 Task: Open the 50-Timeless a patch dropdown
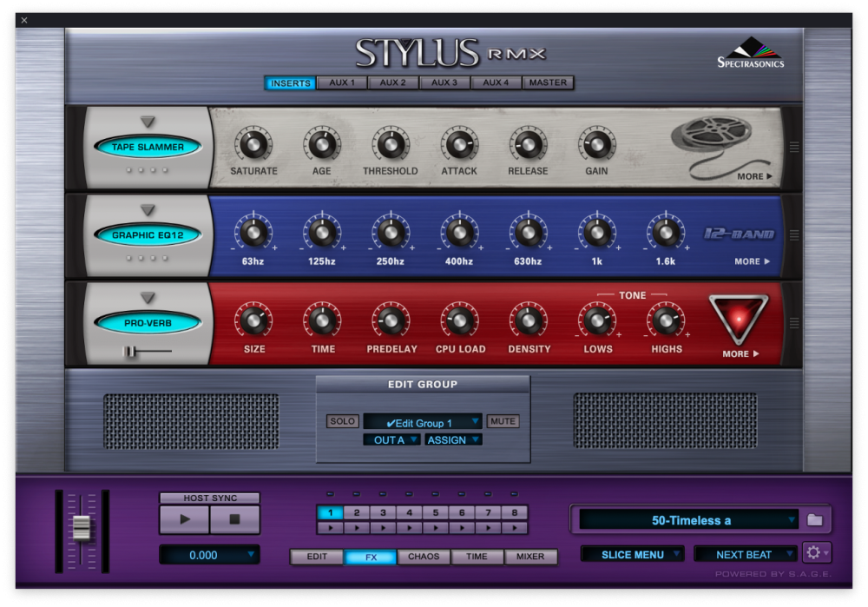[x=688, y=520]
